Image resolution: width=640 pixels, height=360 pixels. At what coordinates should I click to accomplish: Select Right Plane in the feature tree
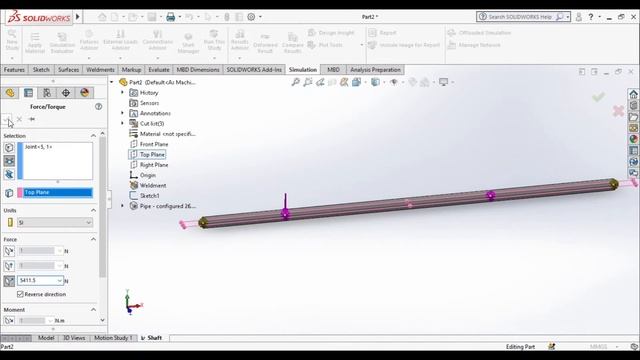click(x=149, y=165)
